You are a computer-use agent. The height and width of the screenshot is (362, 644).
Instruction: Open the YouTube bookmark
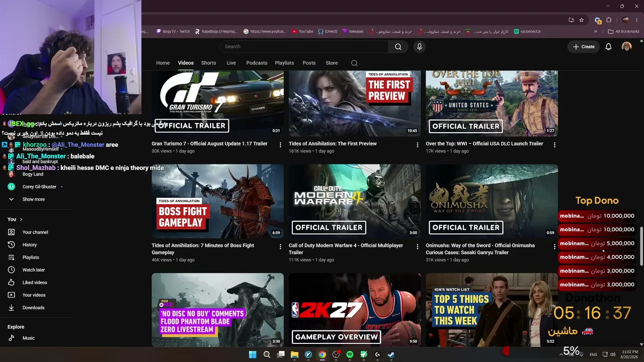tap(302, 31)
